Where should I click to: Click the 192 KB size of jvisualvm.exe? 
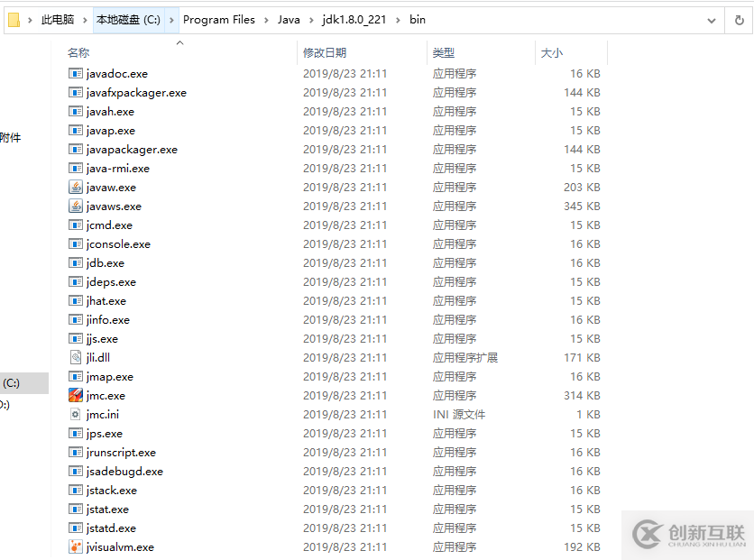(x=582, y=547)
